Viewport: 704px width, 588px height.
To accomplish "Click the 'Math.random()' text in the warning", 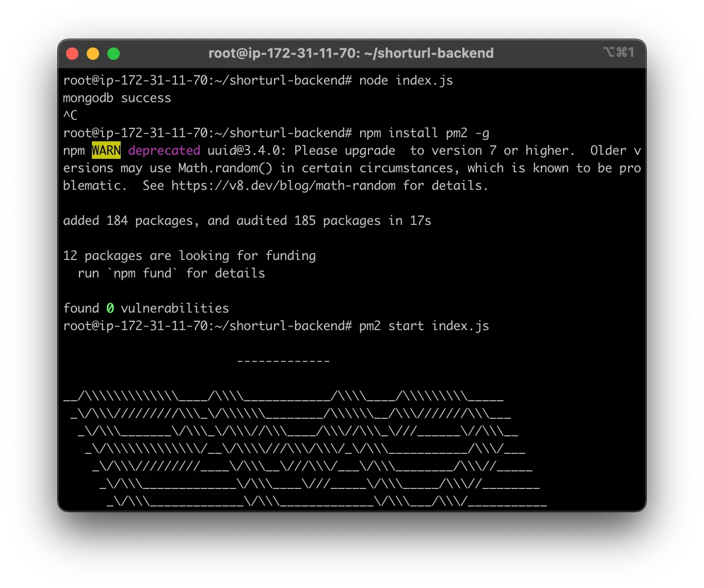I will (225, 168).
